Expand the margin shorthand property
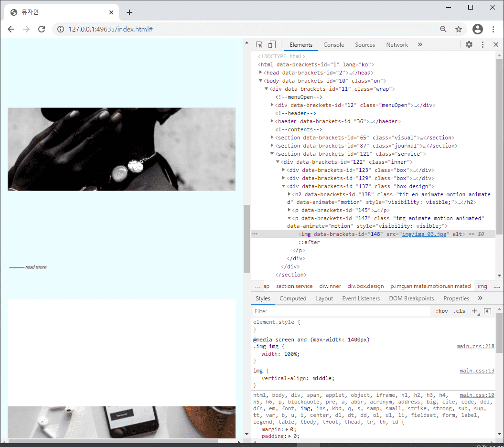Viewport: 504px width, 447px height. click(x=287, y=430)
